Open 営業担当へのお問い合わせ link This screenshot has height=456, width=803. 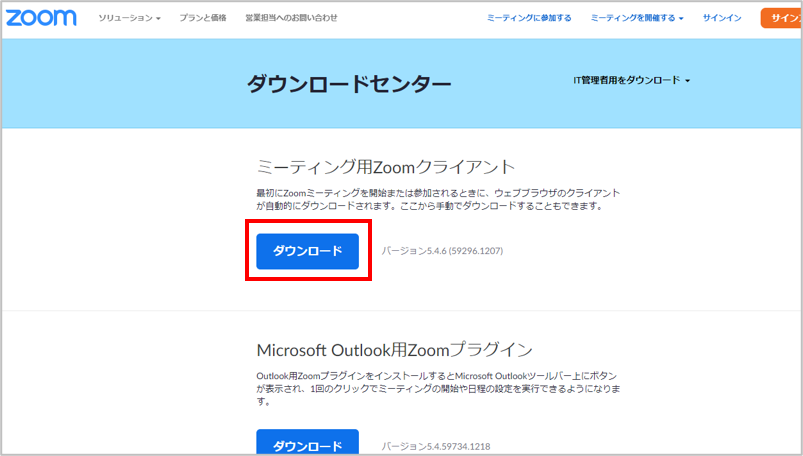point(291,18)
